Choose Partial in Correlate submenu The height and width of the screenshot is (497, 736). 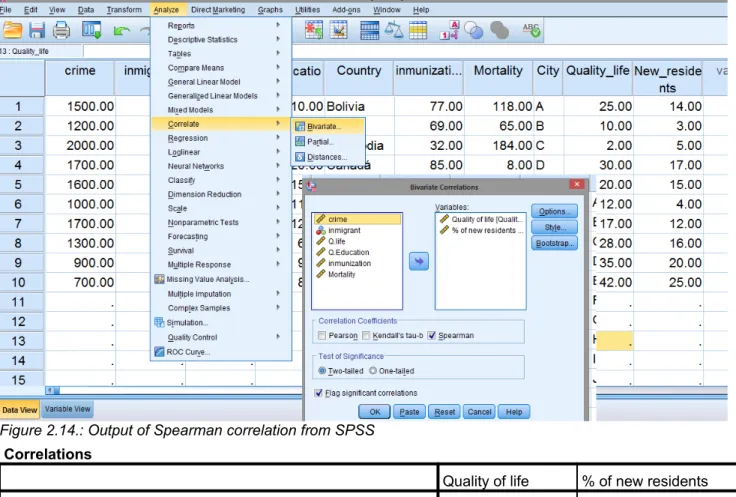tap(328, 142)
